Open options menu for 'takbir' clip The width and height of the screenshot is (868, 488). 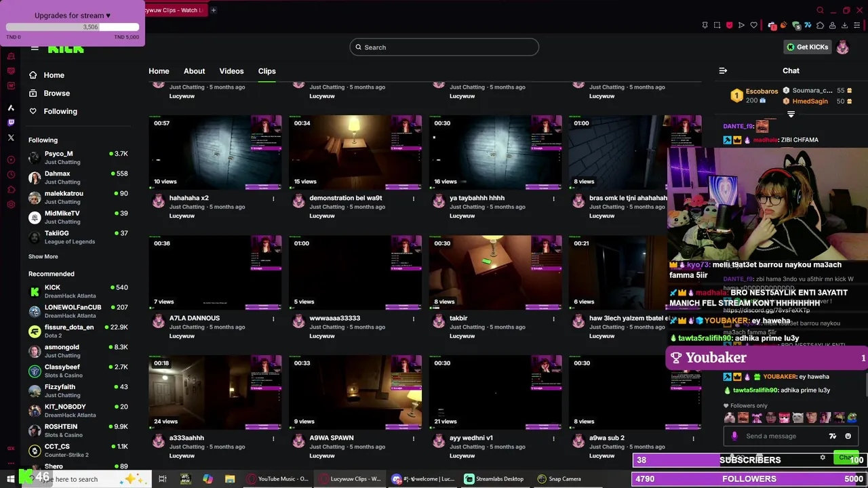[553, 319]
